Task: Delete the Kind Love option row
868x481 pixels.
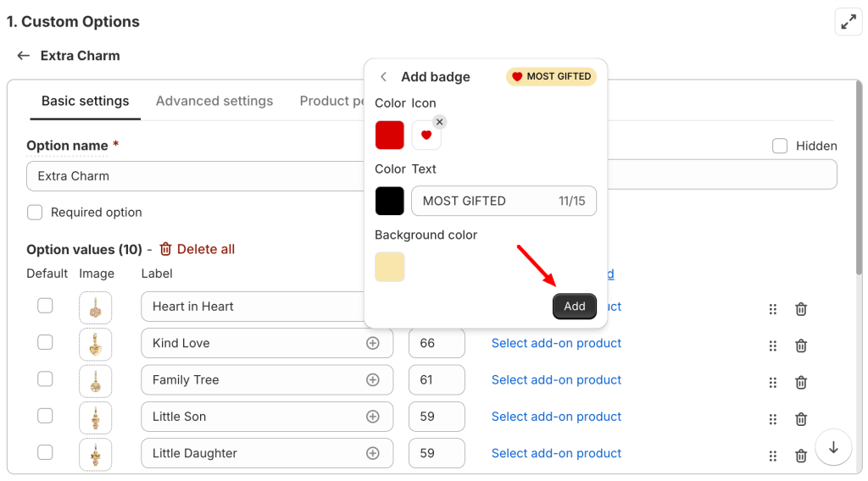Action: tap(800, 346)
